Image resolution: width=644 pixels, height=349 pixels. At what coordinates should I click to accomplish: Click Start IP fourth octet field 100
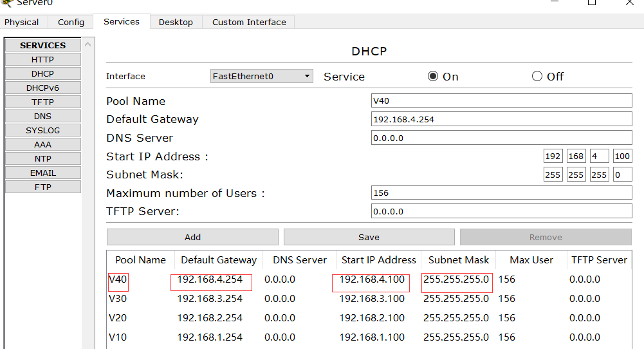pos(622,156)
